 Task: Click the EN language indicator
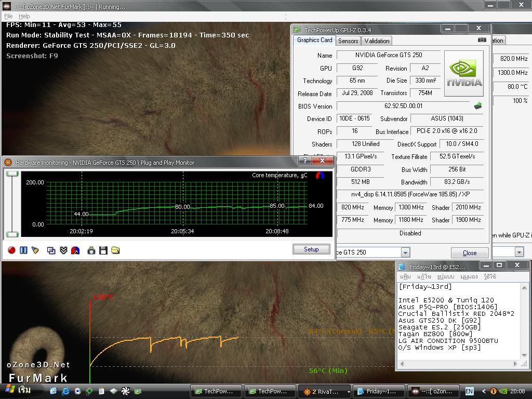[469, 391]
